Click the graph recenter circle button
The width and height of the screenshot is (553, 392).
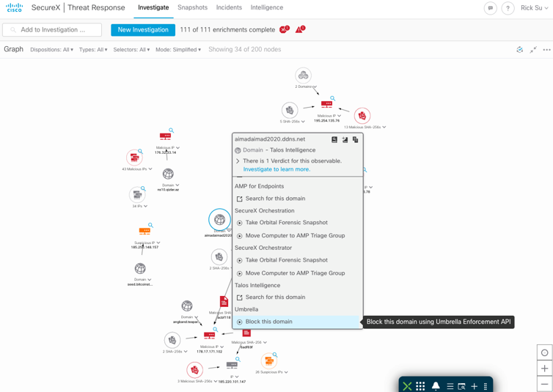click(544, 352)
